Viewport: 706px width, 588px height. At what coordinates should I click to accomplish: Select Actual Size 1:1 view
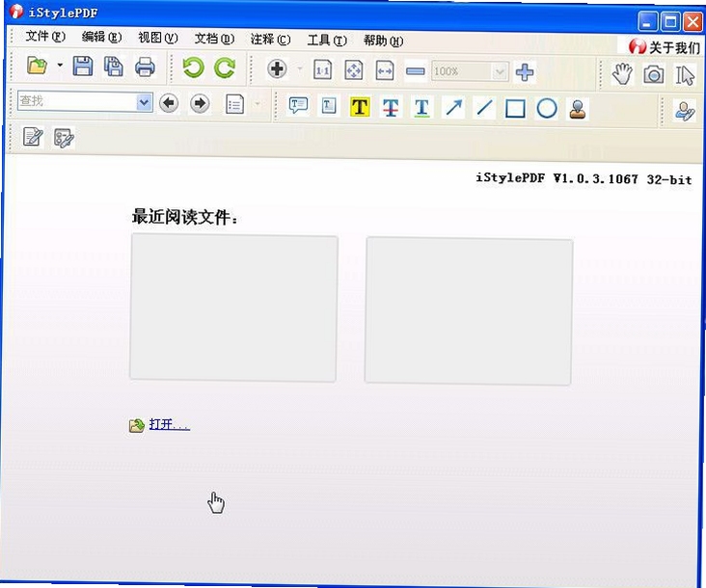[x=322, y=70]
